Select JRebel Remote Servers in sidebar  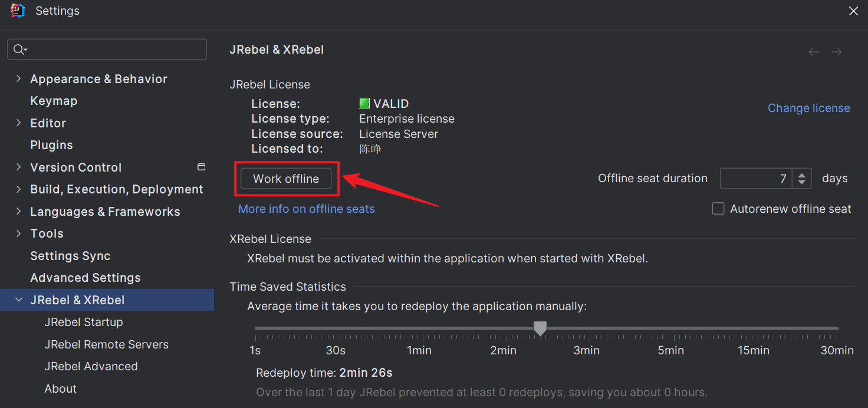(x=106, y=344)
